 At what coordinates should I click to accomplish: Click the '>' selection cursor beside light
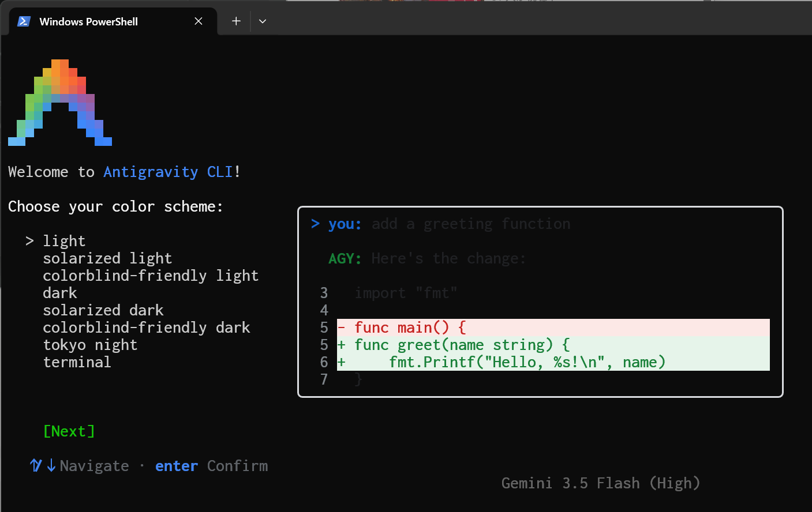tap(29, 241)
